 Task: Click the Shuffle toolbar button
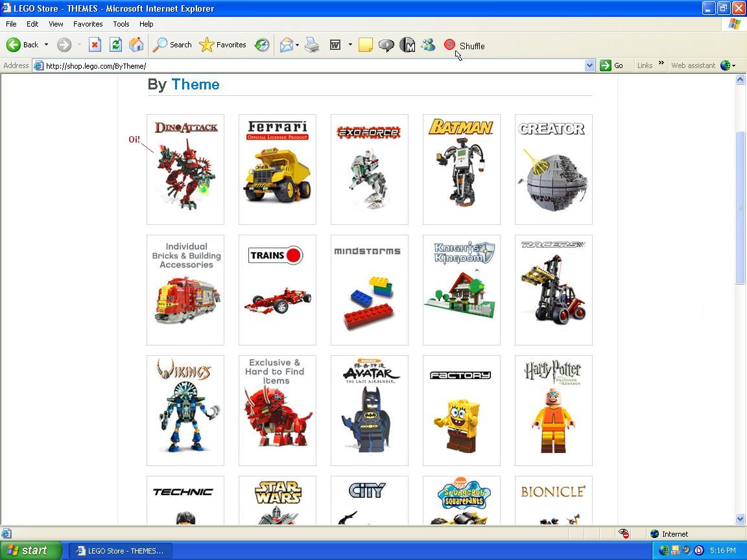(x=464, y=45)
